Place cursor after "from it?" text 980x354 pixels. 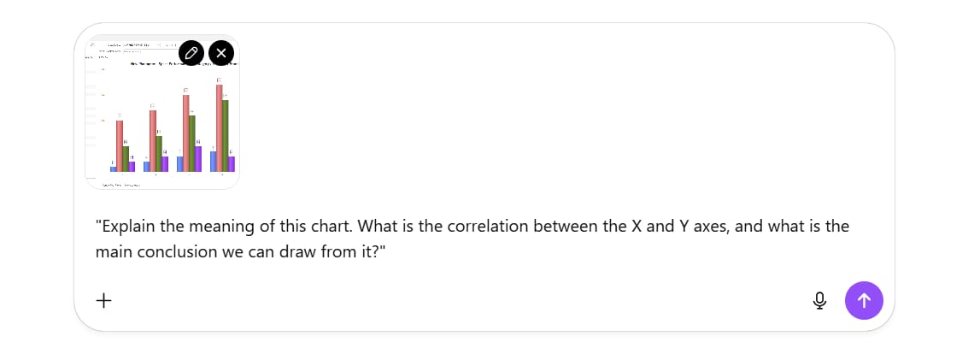pyautogui.click(x=383, y=251)
